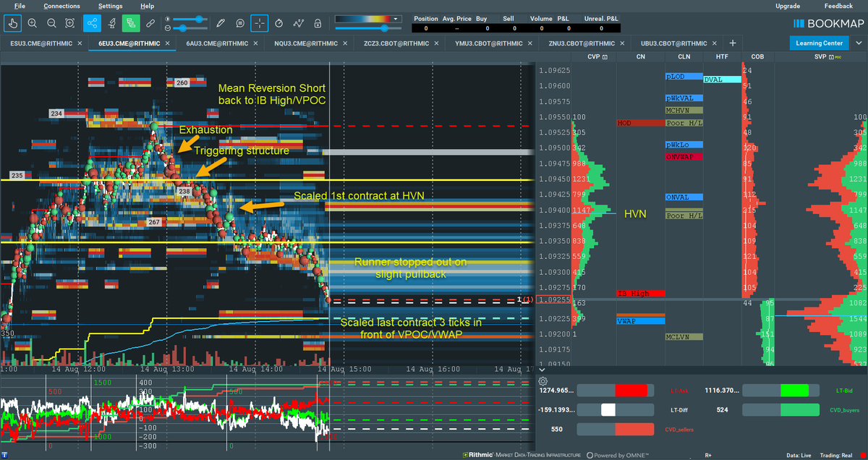
Task: Click the chain link icon
Action: (150, 23)
